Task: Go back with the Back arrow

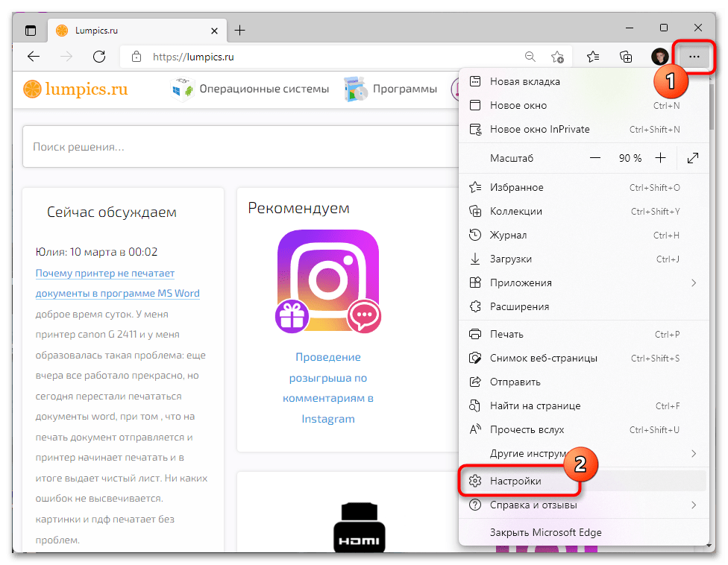Action: coord(33,57)
